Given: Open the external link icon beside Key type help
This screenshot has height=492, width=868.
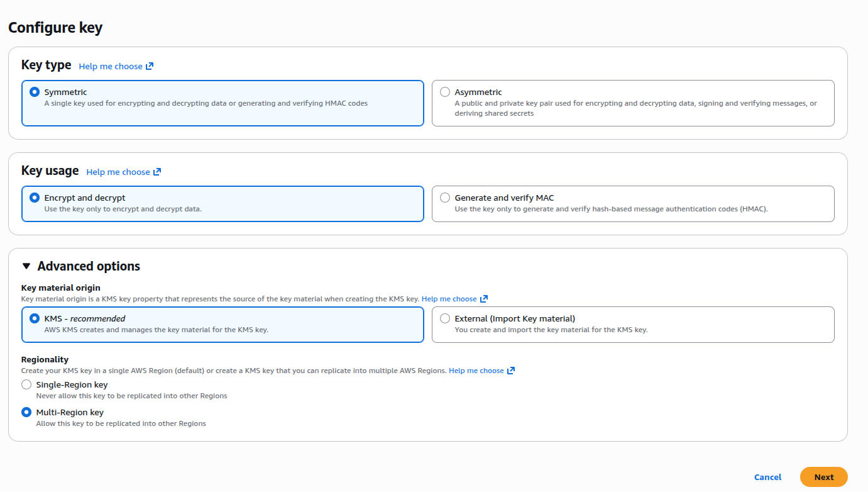Looking at the screenshot, I should pos(150,65).
